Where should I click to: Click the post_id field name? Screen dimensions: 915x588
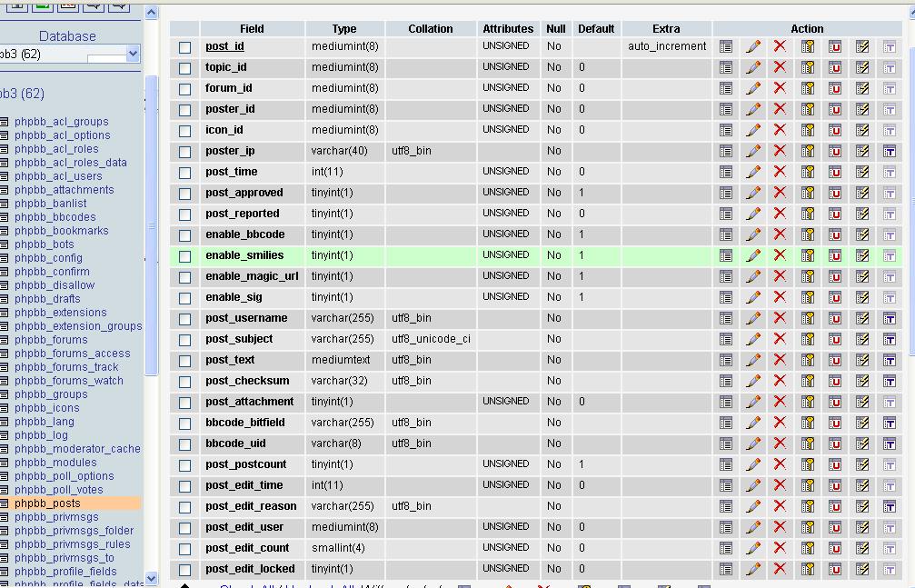[224, 46]
